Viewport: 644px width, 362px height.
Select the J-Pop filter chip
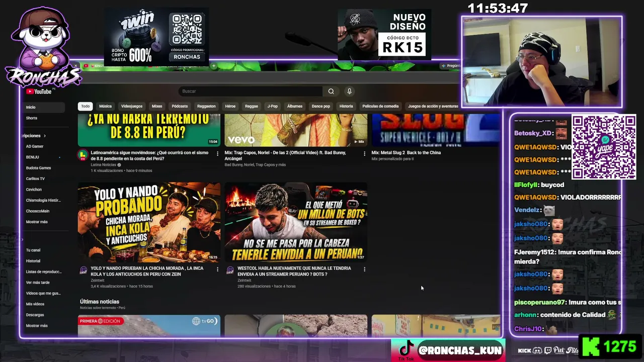click(273, 106)
